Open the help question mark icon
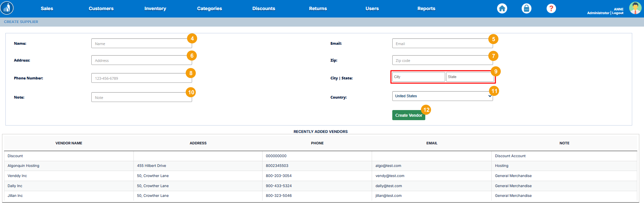Viewport: 644px width, 210px height. pos(551,8)
